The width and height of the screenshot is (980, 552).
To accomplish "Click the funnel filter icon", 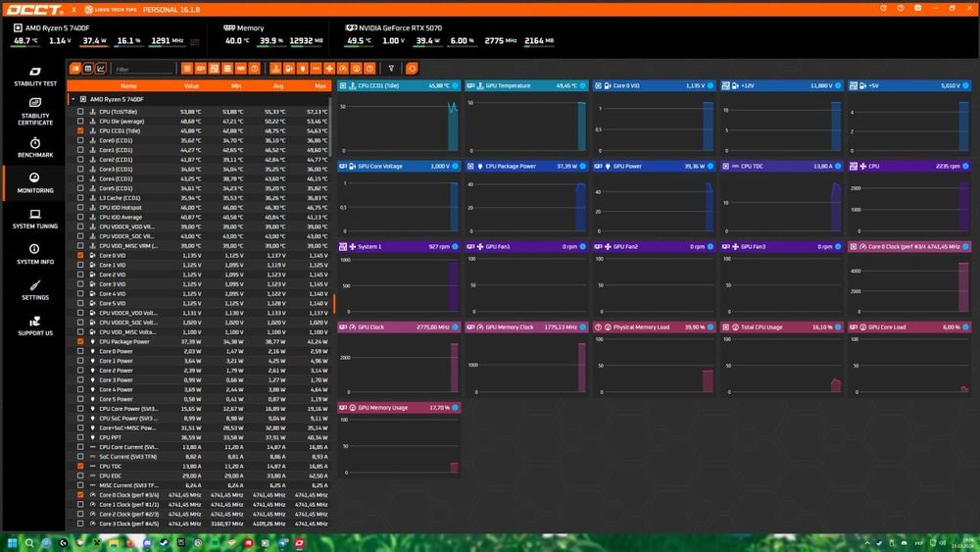I will [391, 68].
